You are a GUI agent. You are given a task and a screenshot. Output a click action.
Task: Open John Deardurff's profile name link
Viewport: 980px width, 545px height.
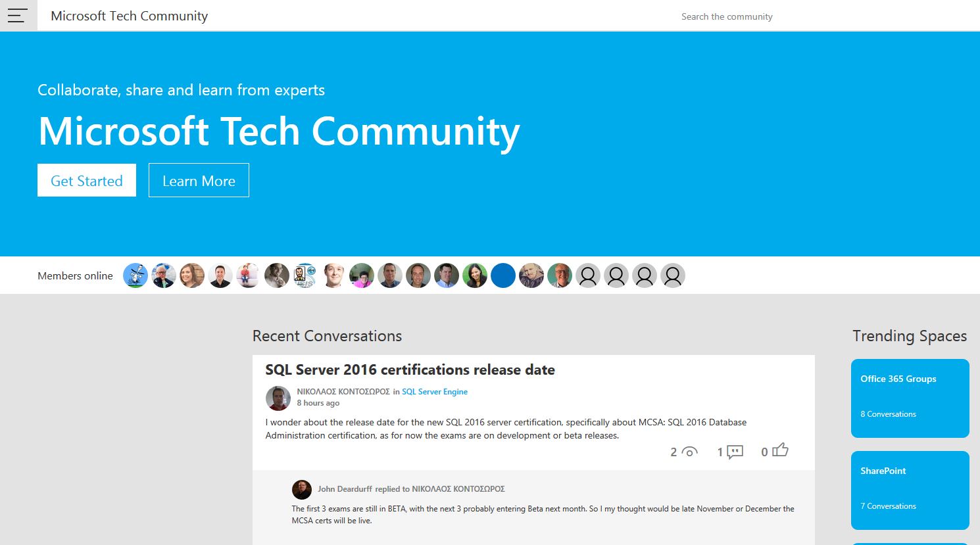point(345,488)
